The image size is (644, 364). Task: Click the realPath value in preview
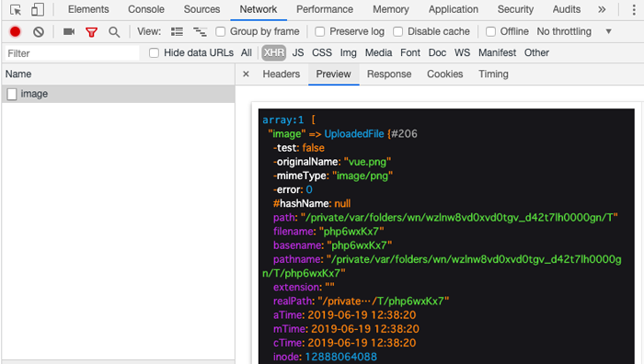coord(384,301)
